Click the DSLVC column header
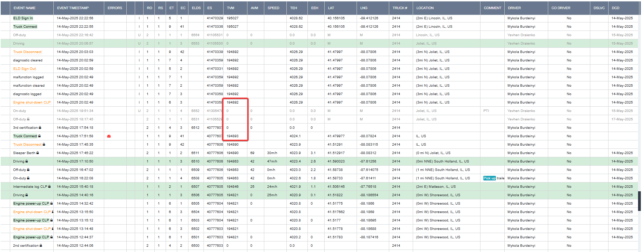This screenshot has height=252, width=644. 599,8
